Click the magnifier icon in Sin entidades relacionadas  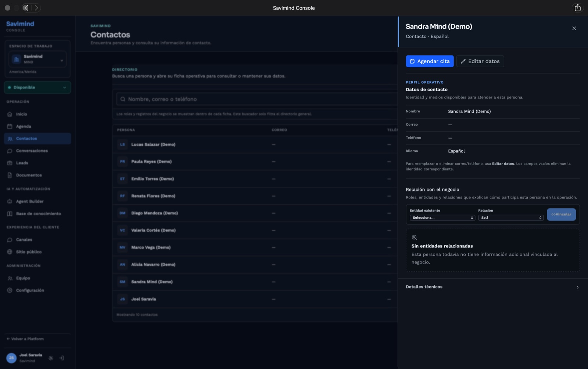(x=414, y=237)
